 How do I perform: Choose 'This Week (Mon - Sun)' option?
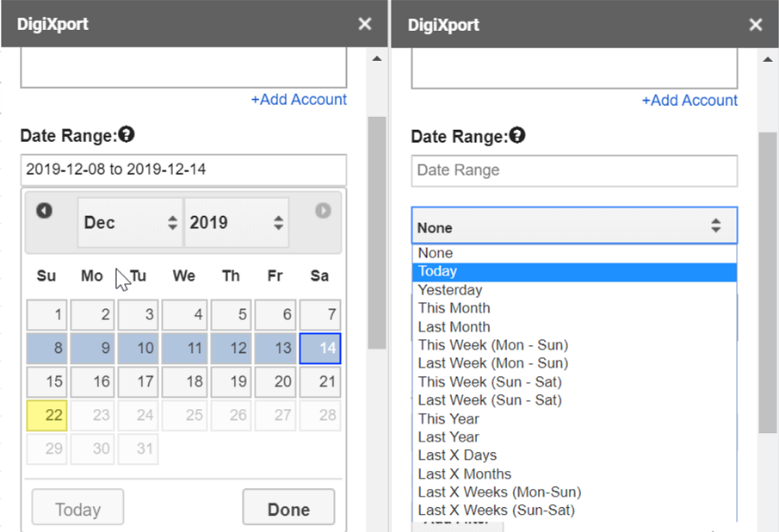point(574,345)
